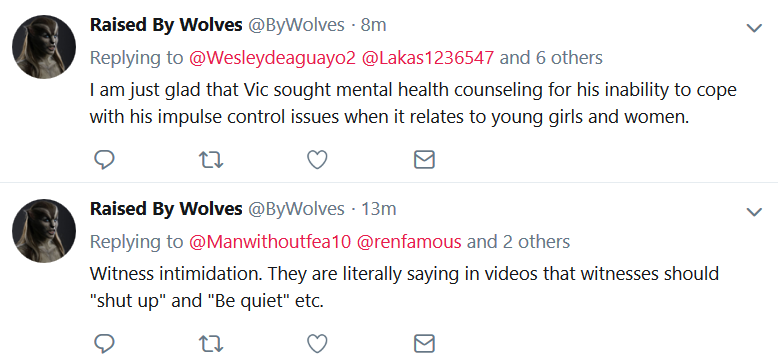Image resolution: width=778 pixels, height=363 pixels.
Task: Retweet the mental health counseling tweet
Action: tap(211, 160)
